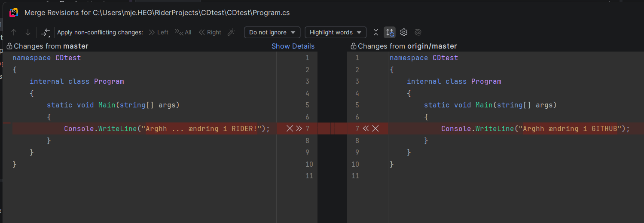The width and height of the screenshot is (644, 223).
Task: Click the magic wand resolve icon
Action: 231,32
